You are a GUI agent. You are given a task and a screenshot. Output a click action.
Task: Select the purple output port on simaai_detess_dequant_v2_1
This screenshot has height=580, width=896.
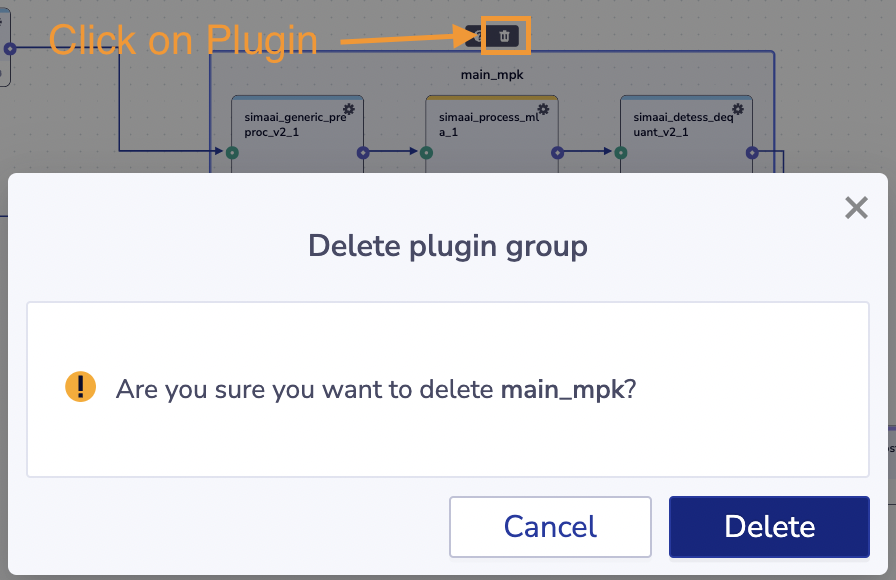(x=750, y=153)
